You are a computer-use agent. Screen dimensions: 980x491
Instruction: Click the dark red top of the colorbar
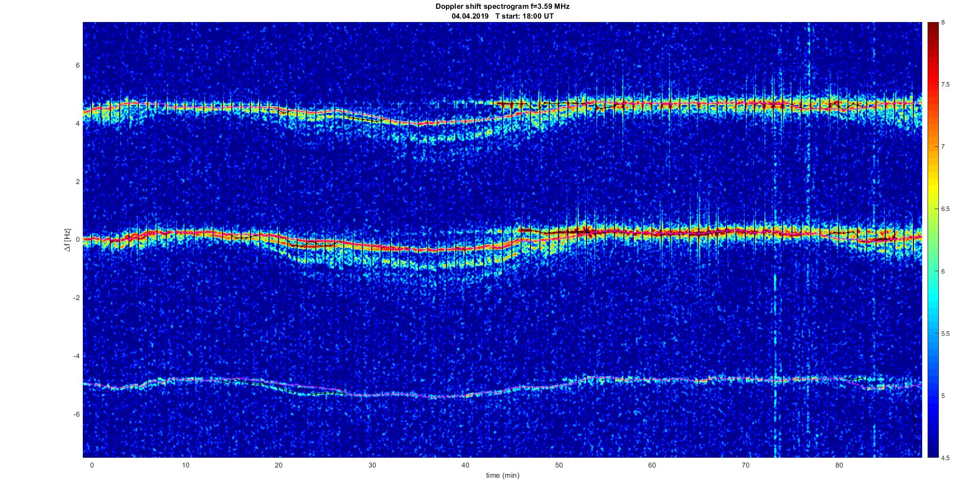pyautogui.click(x=933, y=29)
